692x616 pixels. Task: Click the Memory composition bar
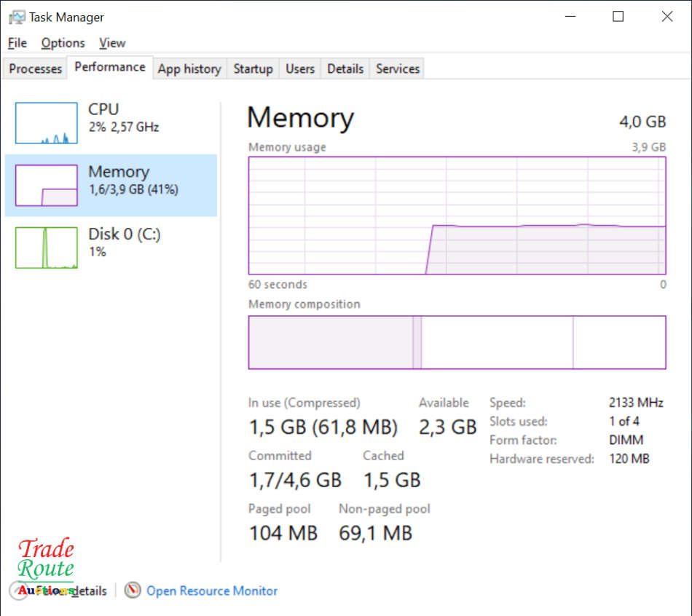[457, 342]
